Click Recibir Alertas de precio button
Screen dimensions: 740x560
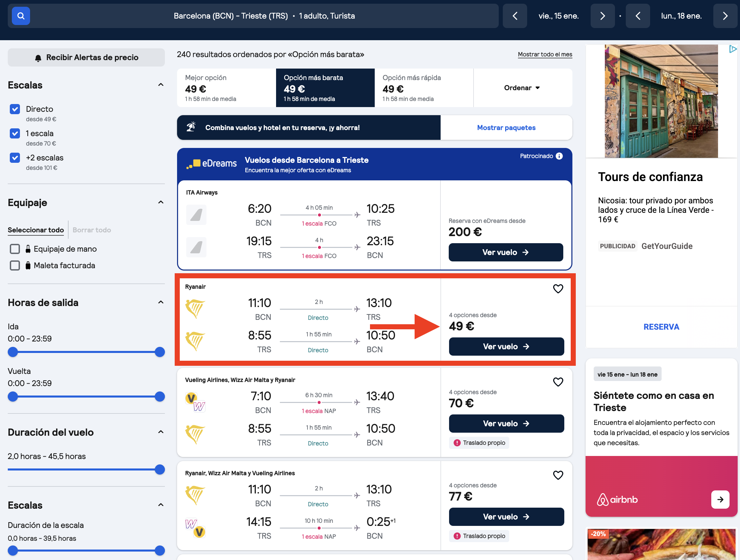(x=86, y=57)
